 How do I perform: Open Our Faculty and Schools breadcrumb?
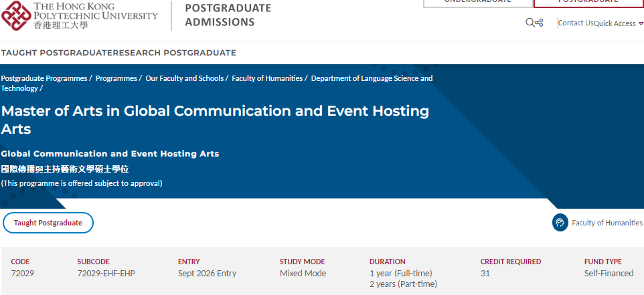pyautogui.click(x=185, y=78)
